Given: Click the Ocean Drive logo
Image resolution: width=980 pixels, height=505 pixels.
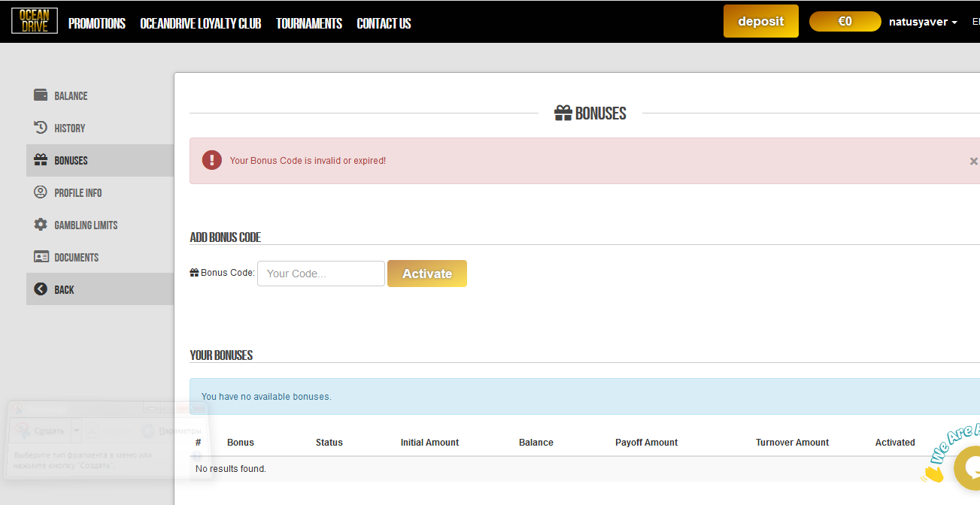Looking at the screenshot, I should pos(34,21).
